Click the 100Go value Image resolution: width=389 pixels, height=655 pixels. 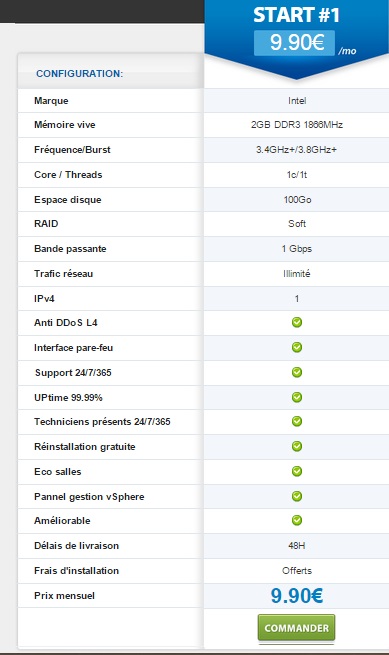[x=297, y=200]
